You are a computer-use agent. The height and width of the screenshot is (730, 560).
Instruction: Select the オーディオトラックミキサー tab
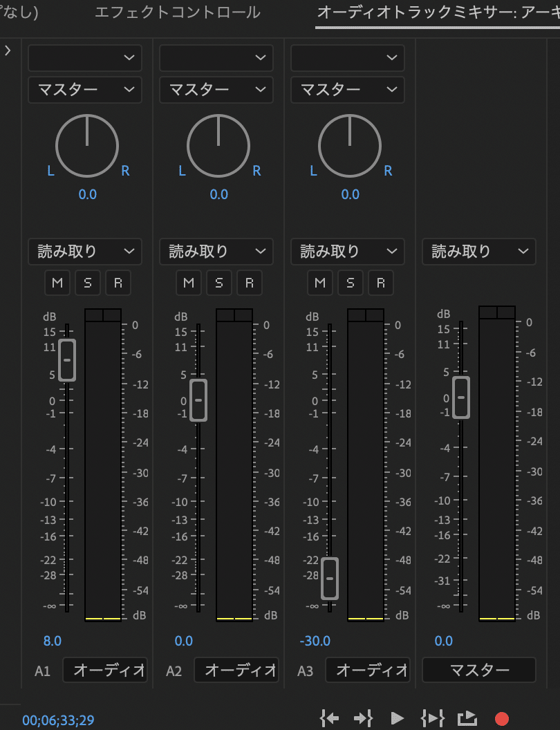[429, 12]
